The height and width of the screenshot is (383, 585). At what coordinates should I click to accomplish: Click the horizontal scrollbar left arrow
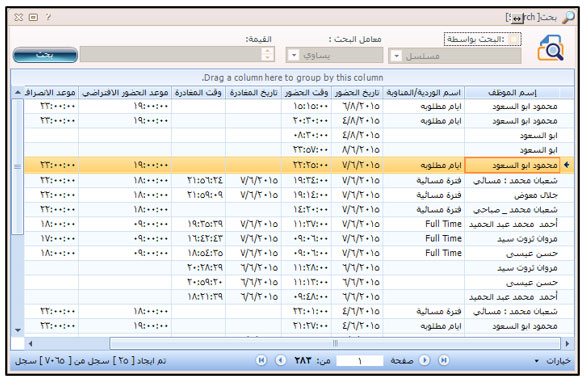(x=30, y=343)
